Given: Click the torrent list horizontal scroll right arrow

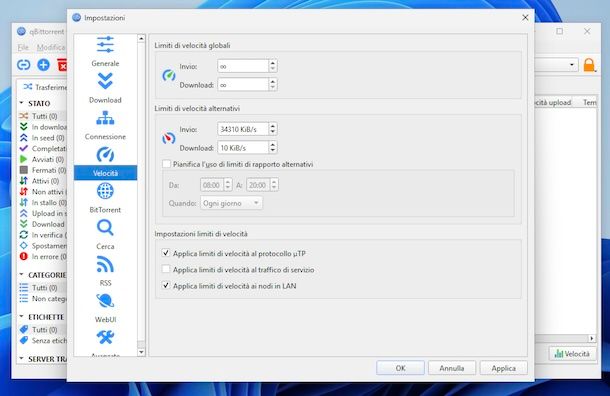Looking at the screenshot, I should coord(592,338).
